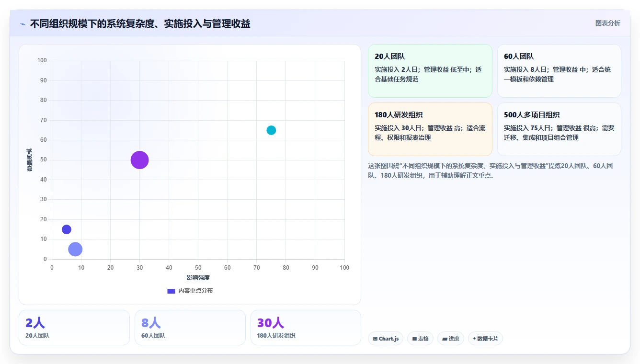Image resolution: width=640 pixels, height=364 pixels.
Task: Click the dark blue bubble at y=15
Action: coord(67,229)
